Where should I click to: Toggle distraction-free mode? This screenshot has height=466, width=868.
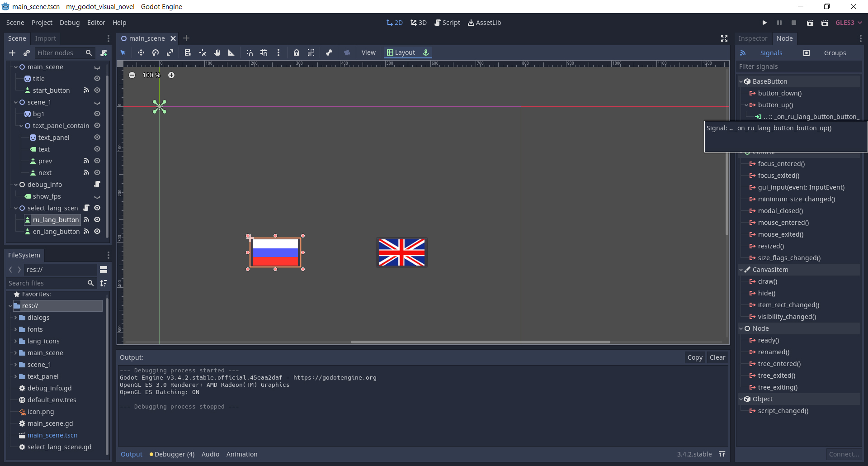(724, 38)
